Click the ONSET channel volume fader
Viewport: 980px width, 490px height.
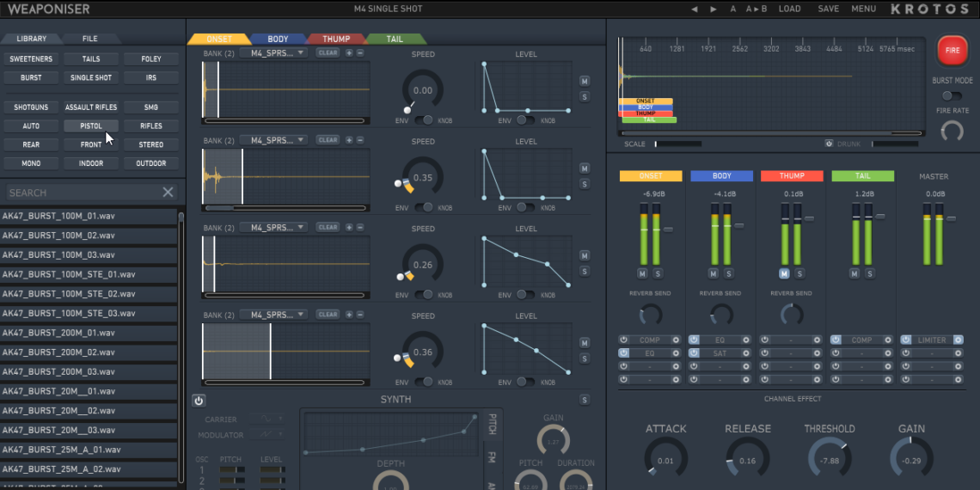pos(667,229)
